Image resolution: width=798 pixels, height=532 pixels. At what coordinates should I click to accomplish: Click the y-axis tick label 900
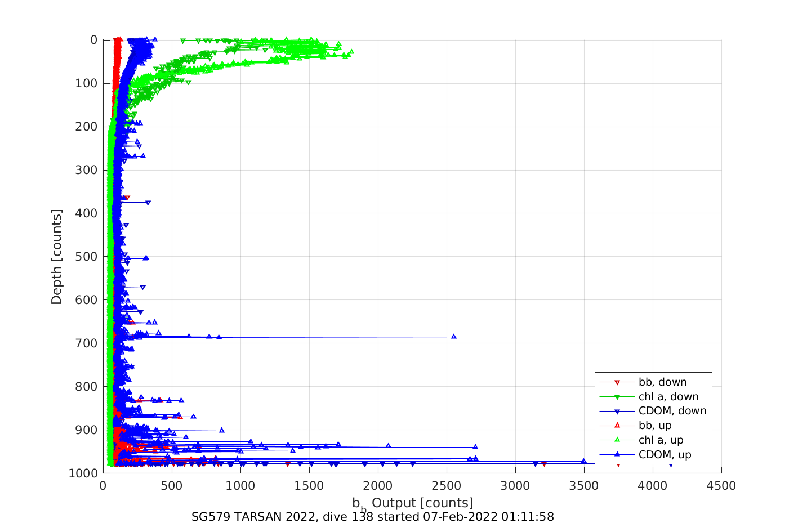click(x=86, y=430)
